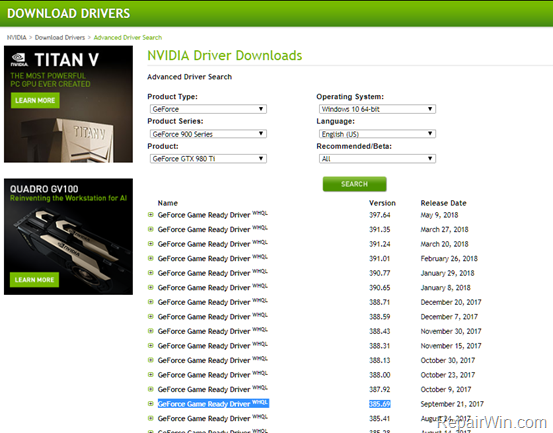The width and height of the screenshot is (553, 433).
Task: Open the Product Type dropdown
Action: click(208, 109)
